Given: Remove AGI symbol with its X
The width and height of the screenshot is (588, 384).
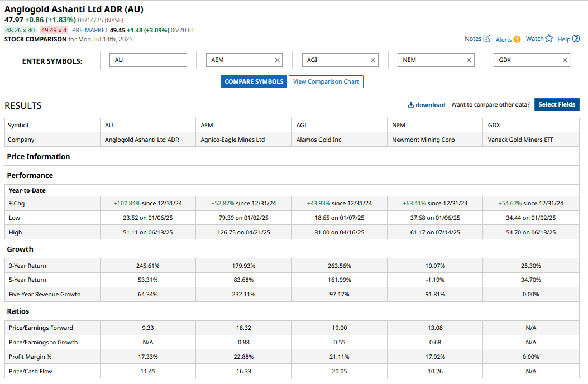Looking at the screenshot, I should click(373, 60).
